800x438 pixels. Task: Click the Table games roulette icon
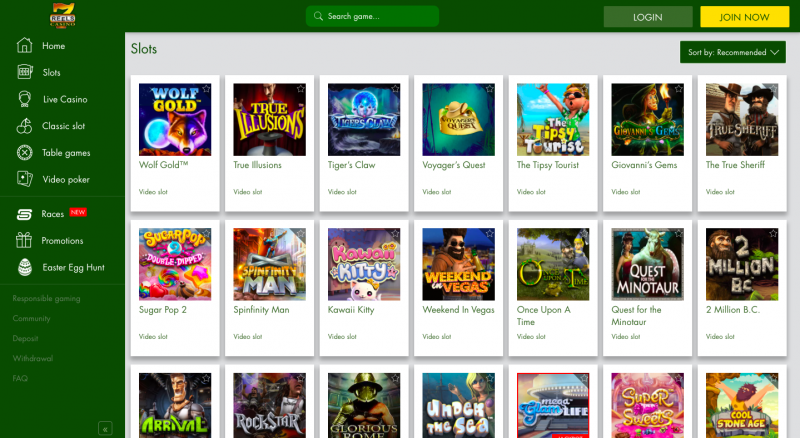24,152
